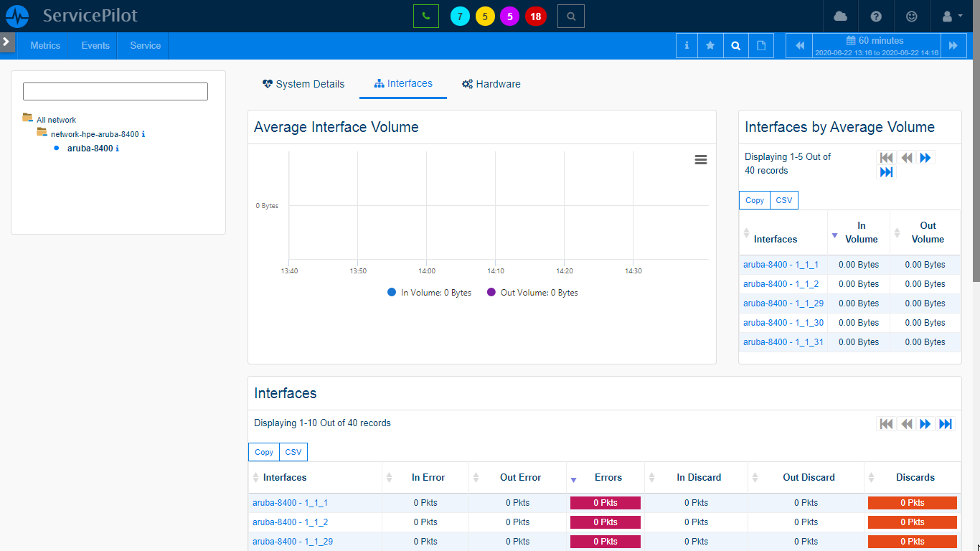
Task: Expand the left sidebar panel arrow
Action: (x=6, y=42)
